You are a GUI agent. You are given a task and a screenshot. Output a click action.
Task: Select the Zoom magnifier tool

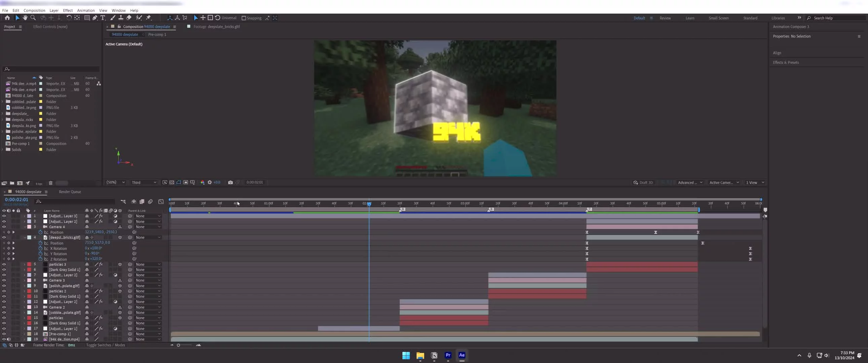(33, 18)
